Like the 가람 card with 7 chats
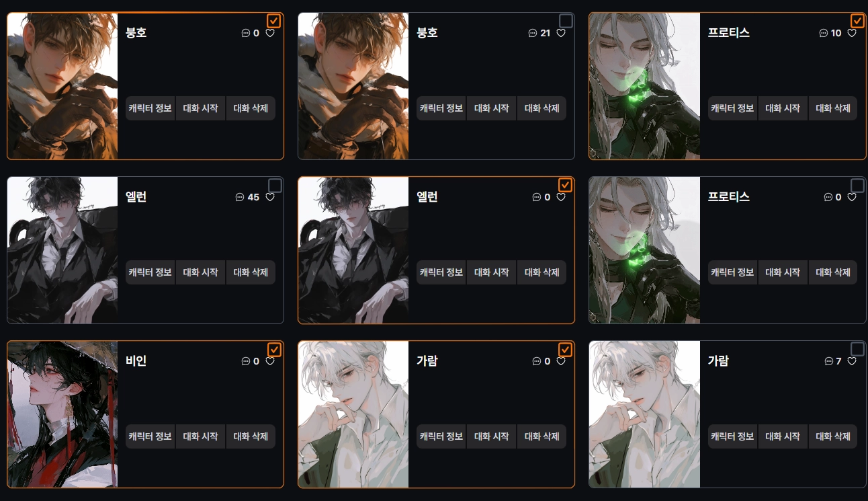 pos(852,361)
